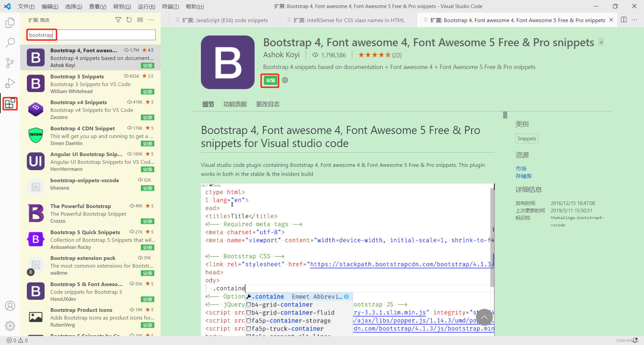Click the scroll-to-top round arrow button
The height and width of the screenshot is (345, 644).
pos(484,317)
